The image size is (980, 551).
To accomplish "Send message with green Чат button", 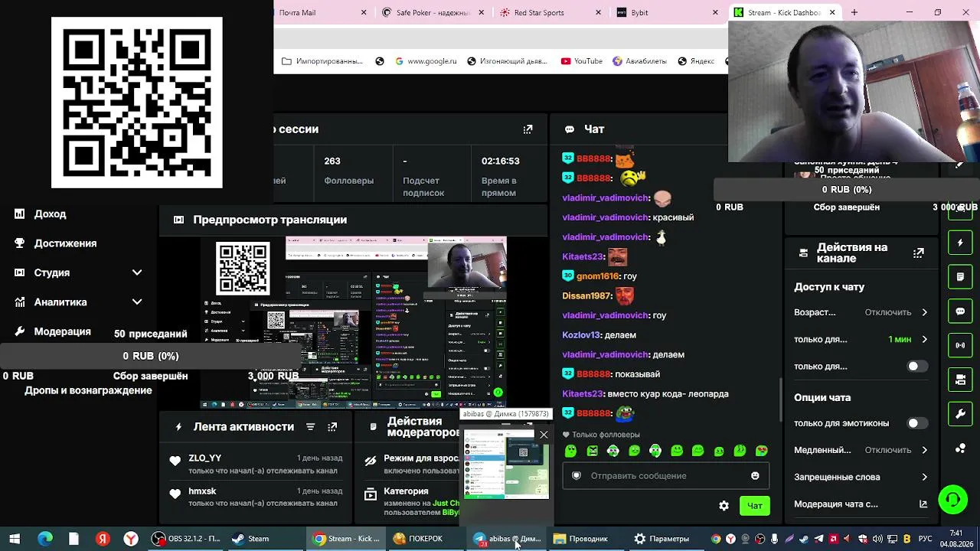I will tap(754, 506).
